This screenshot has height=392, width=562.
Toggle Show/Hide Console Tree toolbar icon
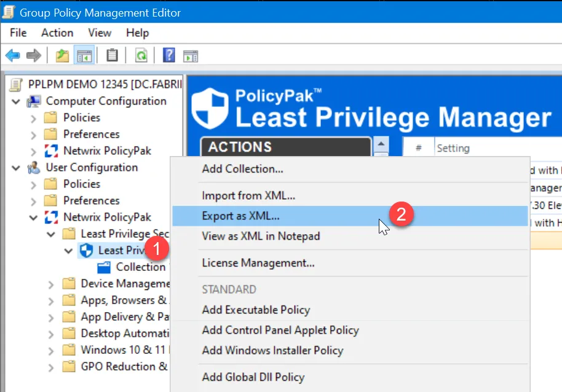coord(83,56)
